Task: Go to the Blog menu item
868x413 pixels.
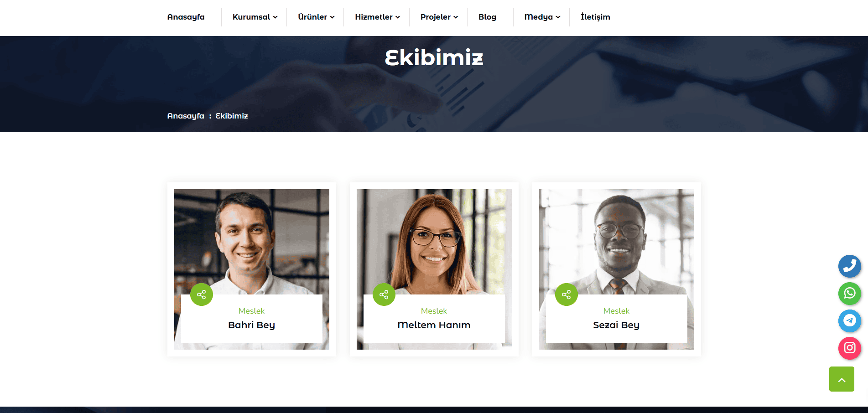Action: [x=487, y=17]
